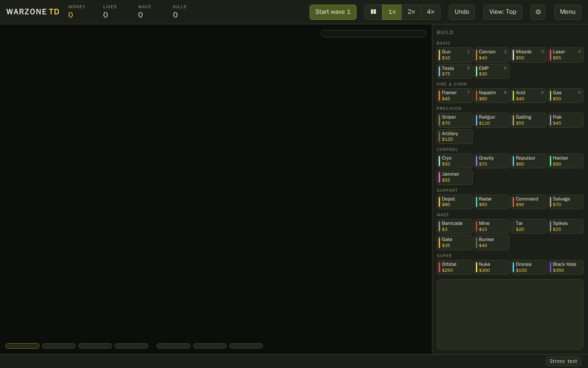Choose the Command support tower
The width and height of the screenshot is (588, 368).
click(529, 202)
